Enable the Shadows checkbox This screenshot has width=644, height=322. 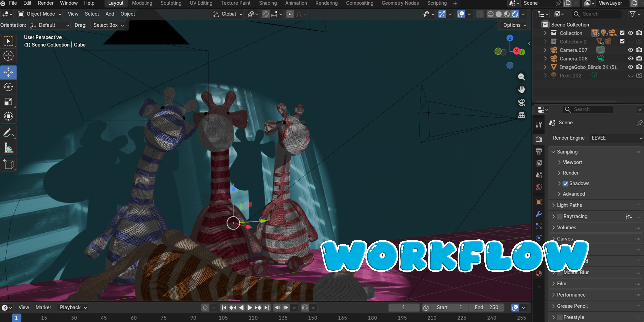click(x=565, y=184)
